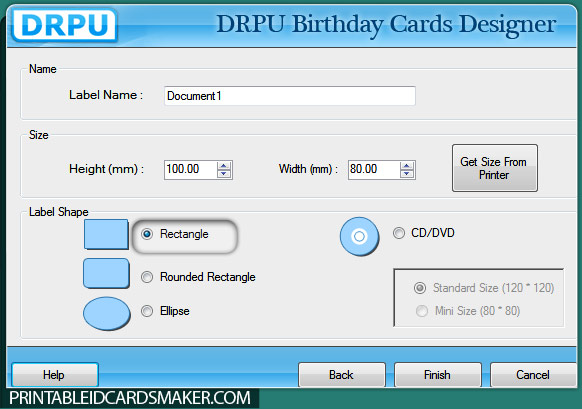Image resolution: width=582 pixels, height=409 pixels.
Task: Click the Label Name text field
Action: coord(290,96)
